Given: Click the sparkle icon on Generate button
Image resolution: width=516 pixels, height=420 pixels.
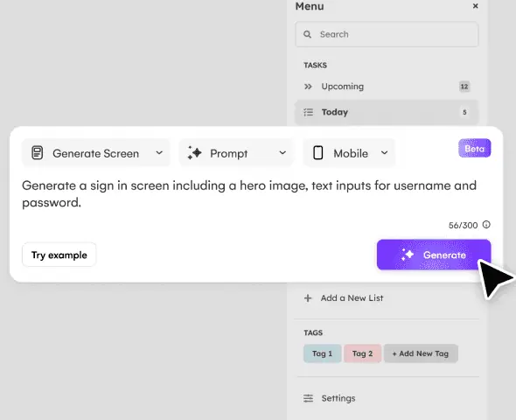Looking at the screenshot, I should (407, 255).
